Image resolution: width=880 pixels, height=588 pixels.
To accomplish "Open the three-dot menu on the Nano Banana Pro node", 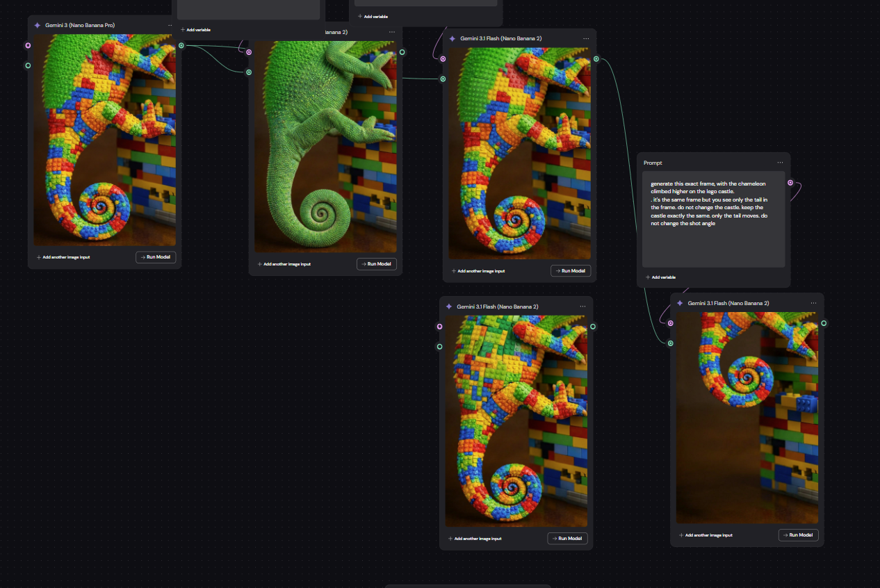I will coord(170,25).
